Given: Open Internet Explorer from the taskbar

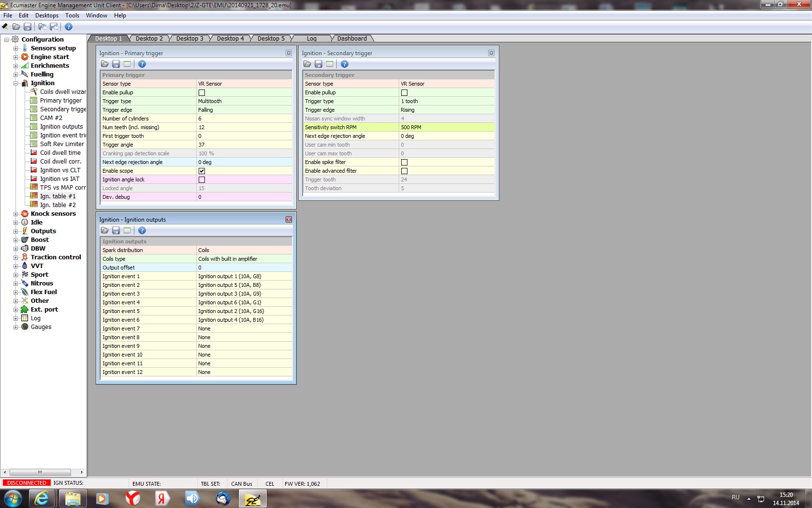Looking at the screenshot, I should pyautogui.click(x=42, y=498).
